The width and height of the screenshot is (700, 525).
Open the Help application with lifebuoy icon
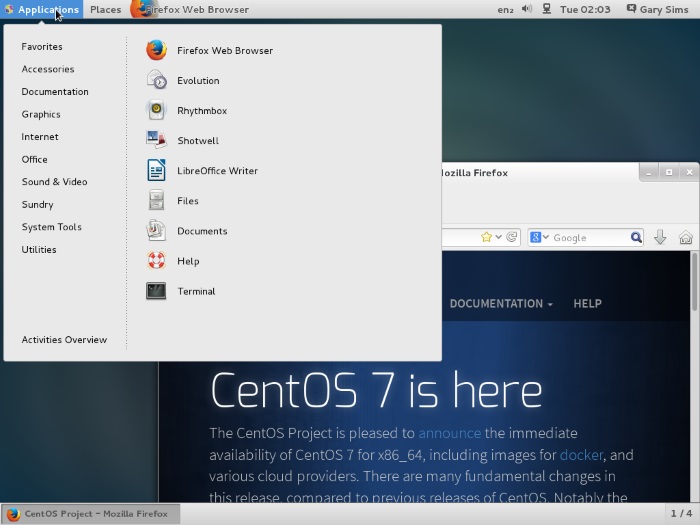point(173,261)
